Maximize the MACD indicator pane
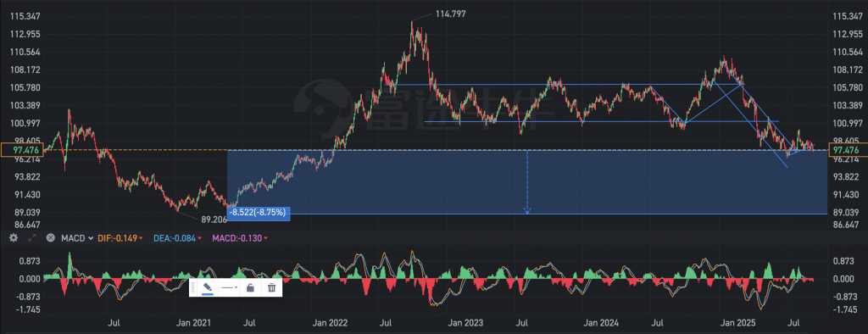This screenshot has height=334, width=868. point(32,238)
